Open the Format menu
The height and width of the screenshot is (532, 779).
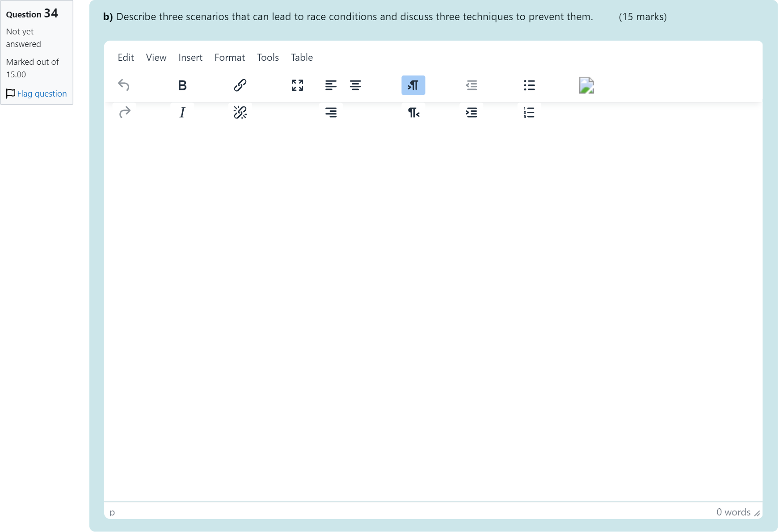(230, 57)
